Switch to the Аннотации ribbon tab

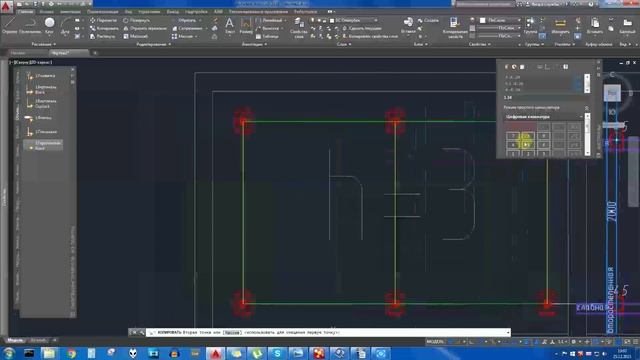[70, 11]
